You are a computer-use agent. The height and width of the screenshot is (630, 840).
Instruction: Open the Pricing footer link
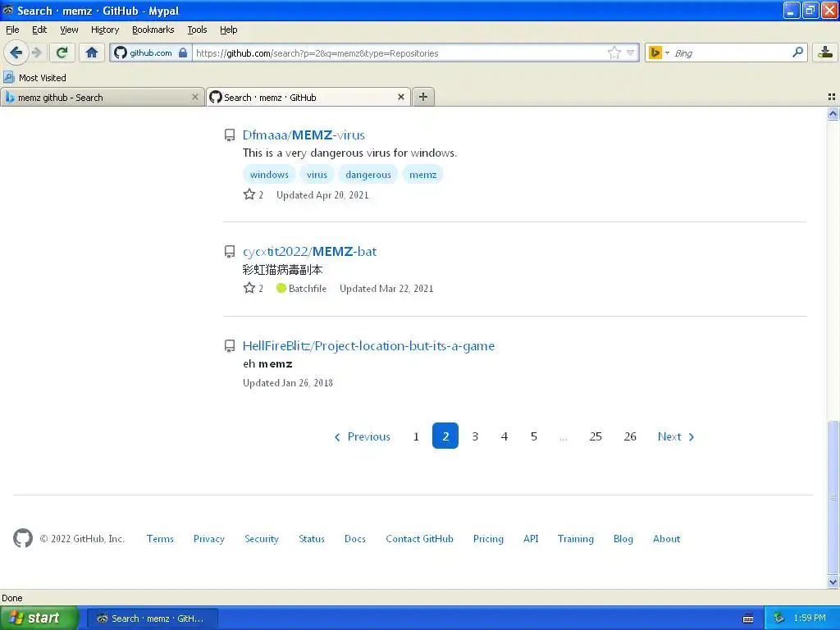pos(488,539)
